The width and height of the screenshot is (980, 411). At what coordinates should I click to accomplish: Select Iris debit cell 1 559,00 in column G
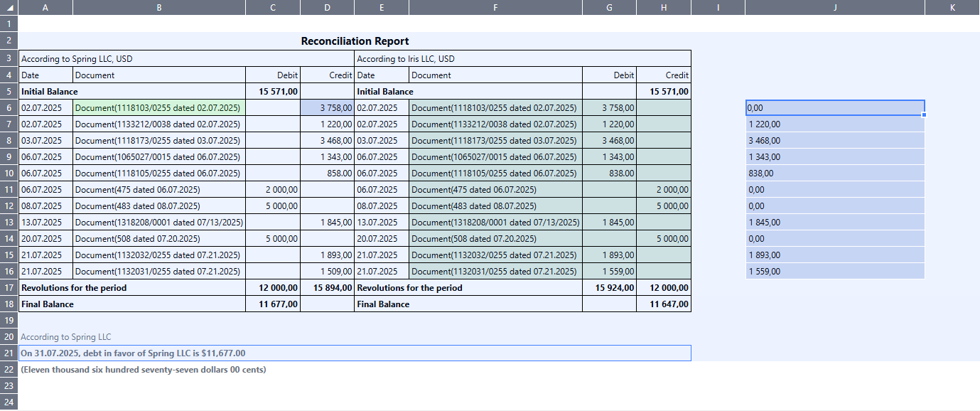609,271
